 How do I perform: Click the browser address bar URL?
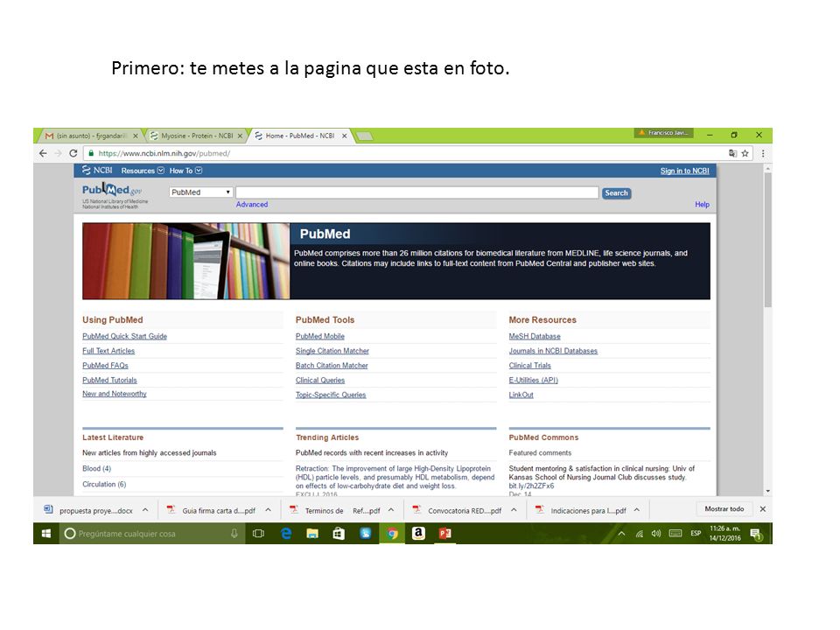[164, 153]
